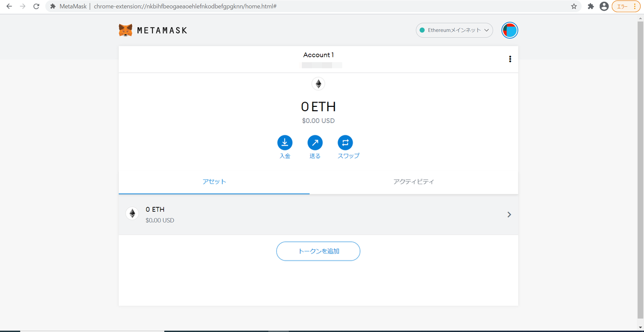Open the three-dot account options menu
Image resolution: width=644 pixels, height=332 pixels.
(x=510, y=59)
